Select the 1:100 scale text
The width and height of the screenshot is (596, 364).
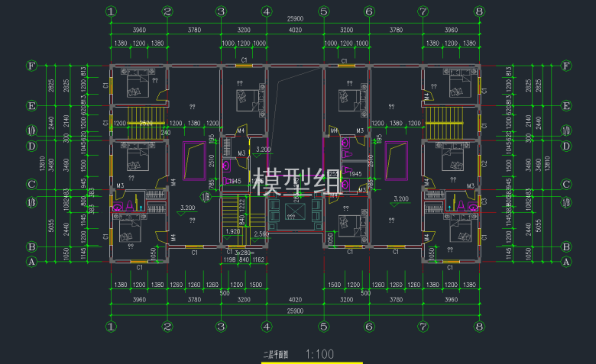(318, 354)
